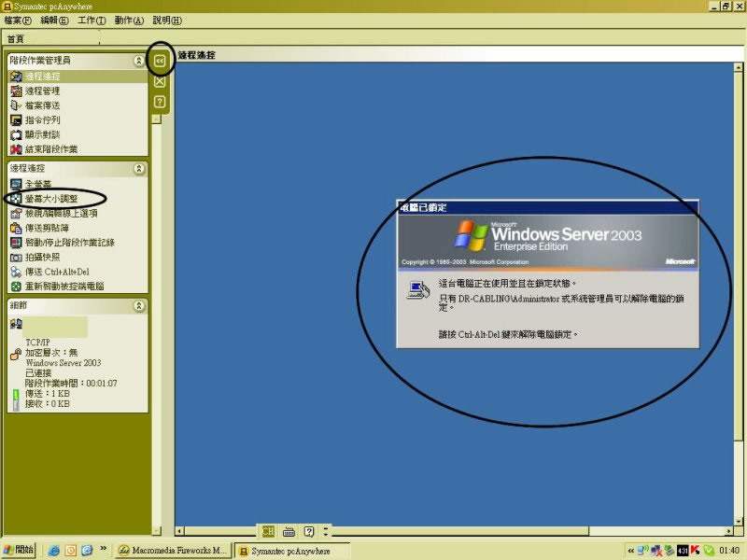Click the connection icon in the 細節 panel

tap(16, 324)
